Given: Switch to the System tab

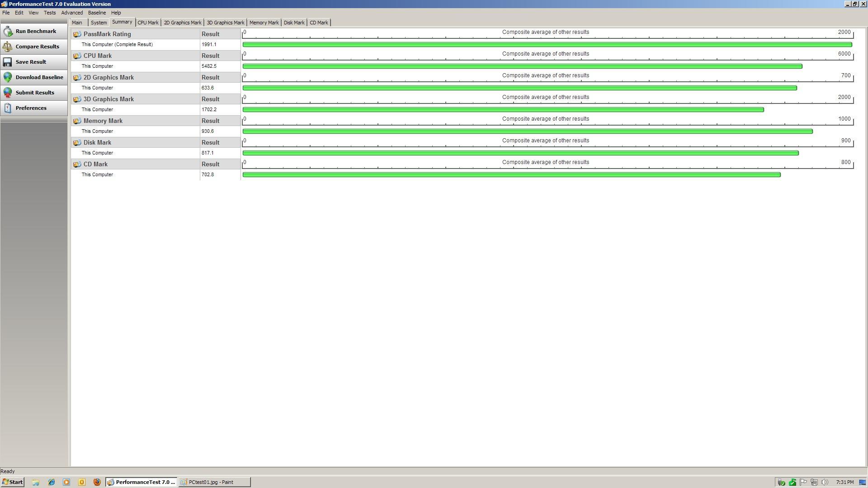Looking at the screenshot, I should tap(99, 23).
